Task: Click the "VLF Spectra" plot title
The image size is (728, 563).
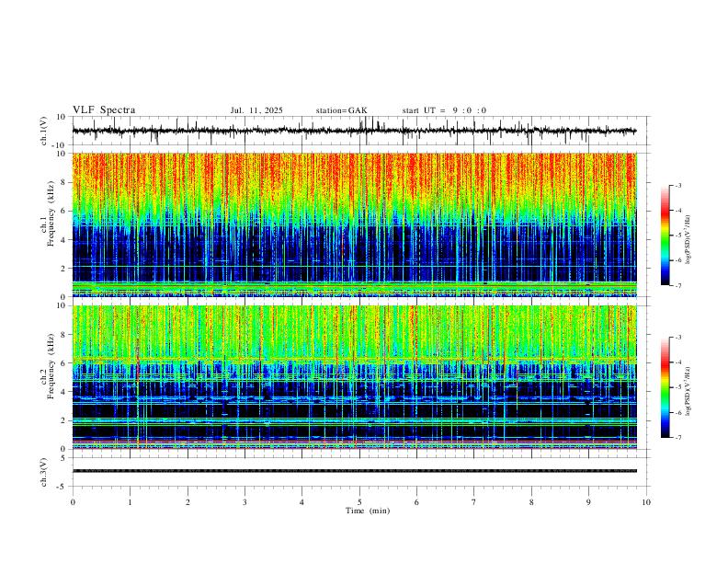Action: 104,110
